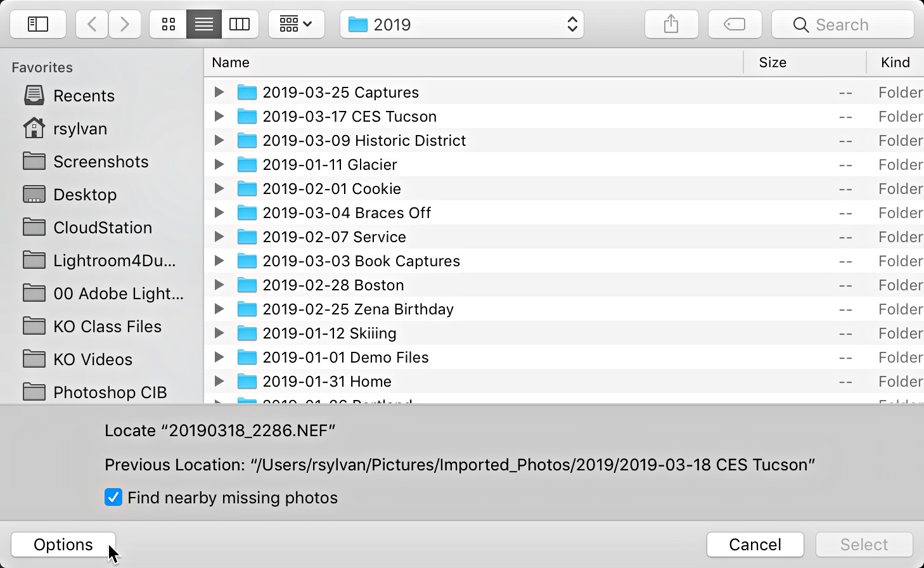Switch to column view layout
The height and width of the screenshot is (568, 924).
pyautogui.click(x=240, y=24)
